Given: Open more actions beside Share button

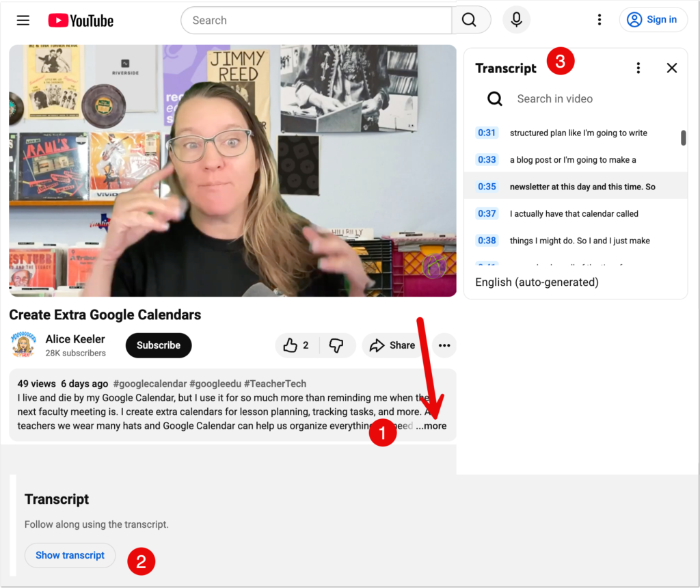Looking at the screenshot, I should tap(444, 345).
